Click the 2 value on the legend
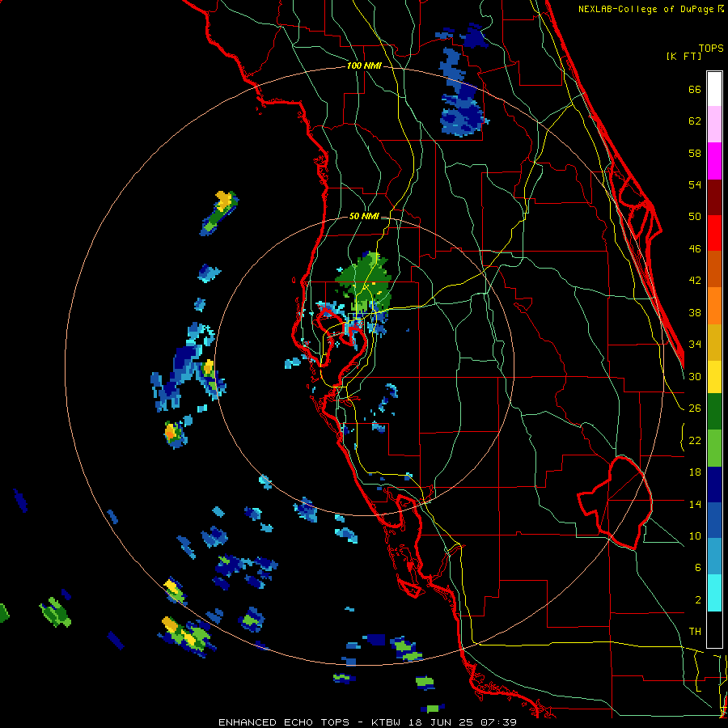Image resolution: width=728 pixels, height=728 pixels. coord(697,600)
